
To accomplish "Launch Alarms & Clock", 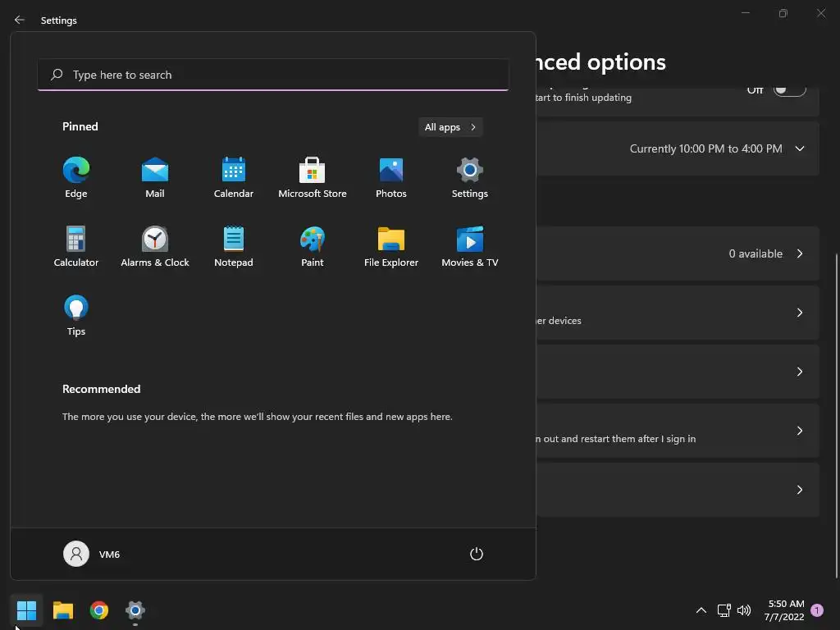I will (x=155, y=247).
